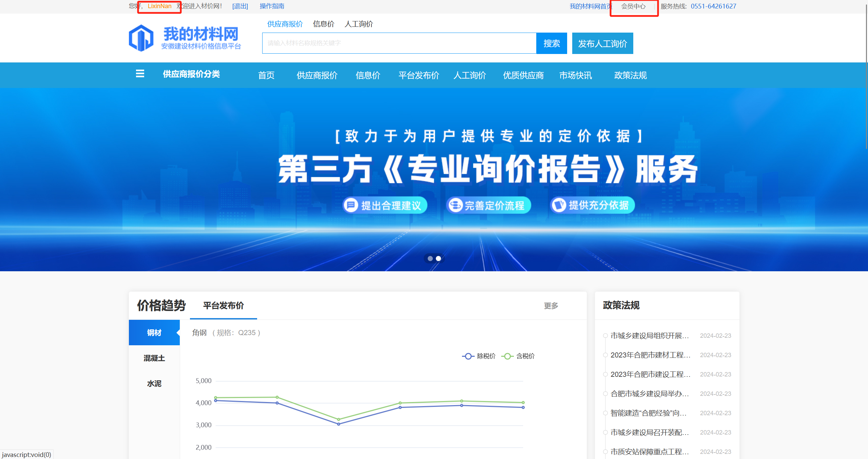868x459 pixels.
Task: Select the second banner carousel dot
Action: (438, 258)
